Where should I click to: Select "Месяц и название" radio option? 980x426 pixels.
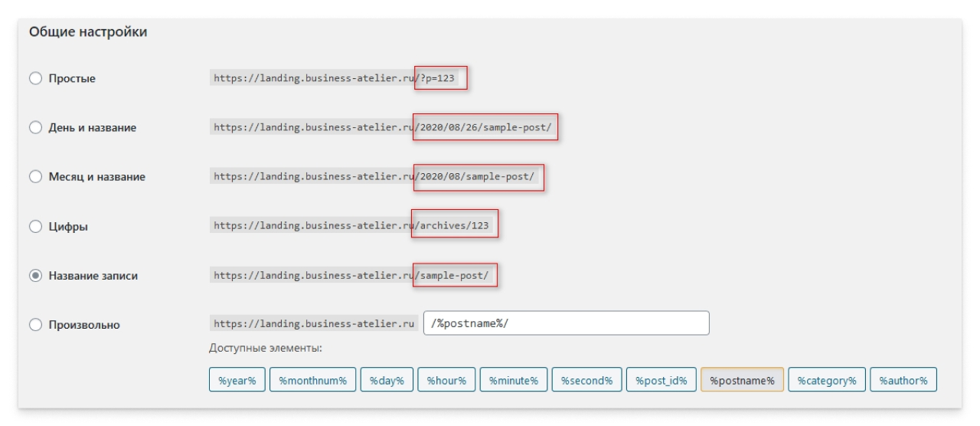pos(35,177)
